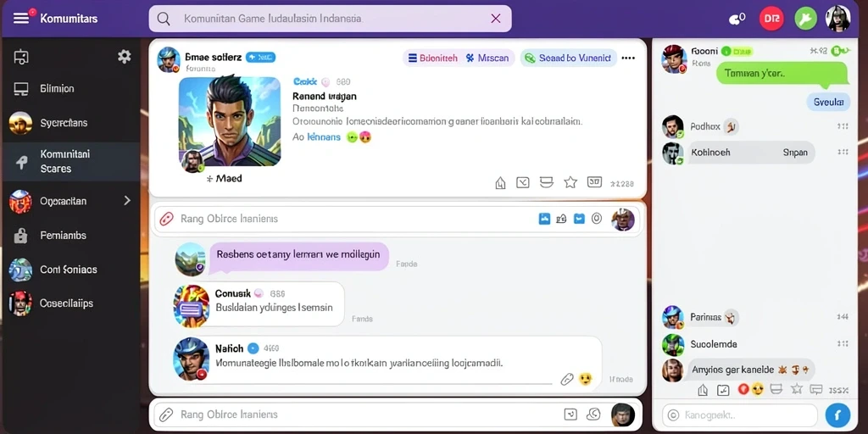Viewport: 868px width, 434px height.
Task: Open the hamburger menu beside Komunitars
Action: coord(20,19)
